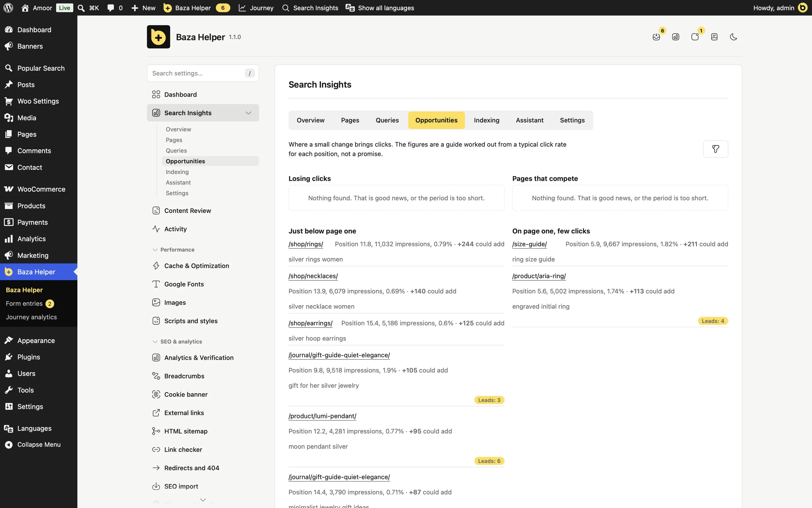Open the /product/lumi-pendant/ link
Screen dimensions: 812x508
coord(322,416)
